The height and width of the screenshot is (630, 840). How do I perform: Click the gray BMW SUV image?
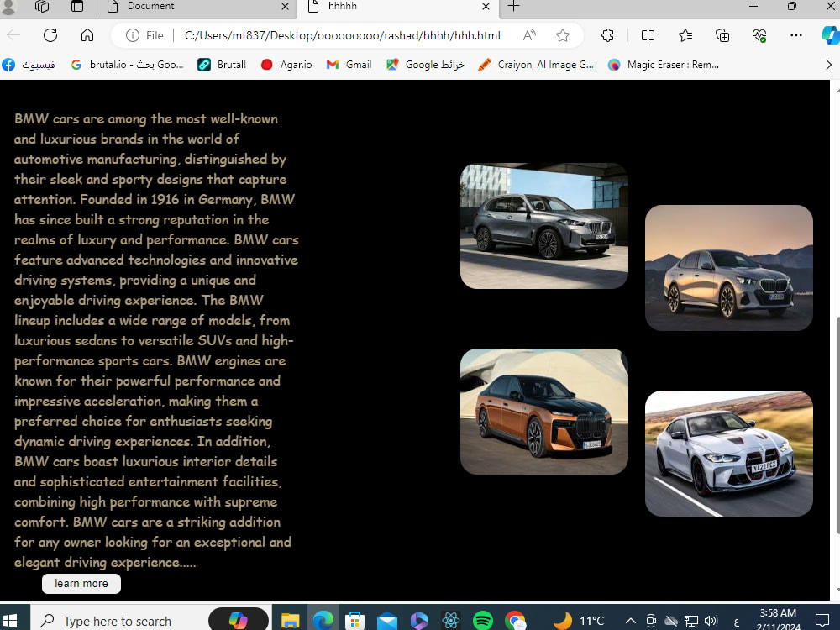click(x=543, y=226)
